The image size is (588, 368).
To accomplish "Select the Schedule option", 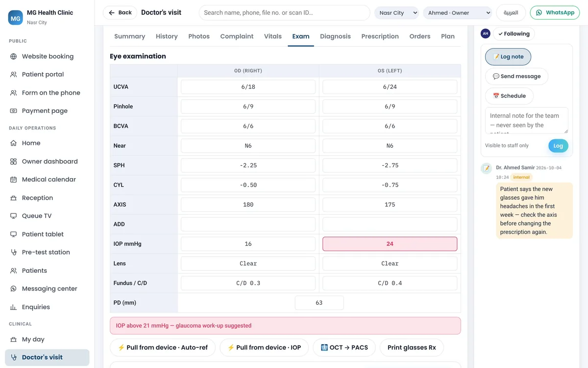I will (509, 96).
